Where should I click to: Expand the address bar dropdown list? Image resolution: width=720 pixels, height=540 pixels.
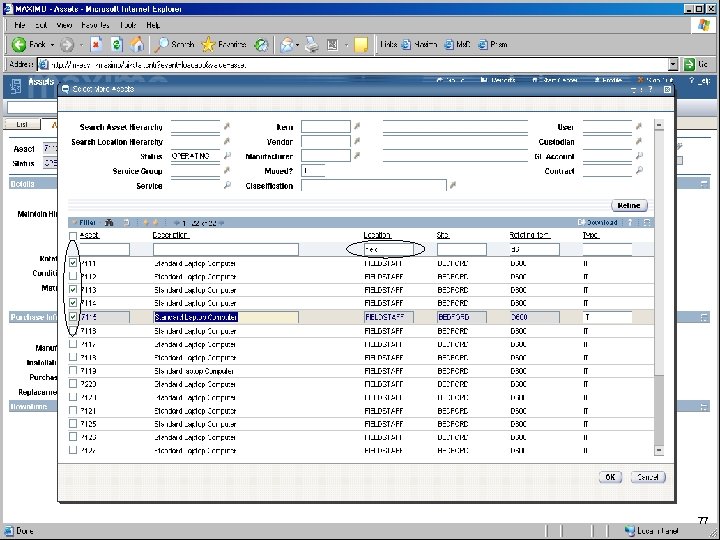tap(673, 65)
